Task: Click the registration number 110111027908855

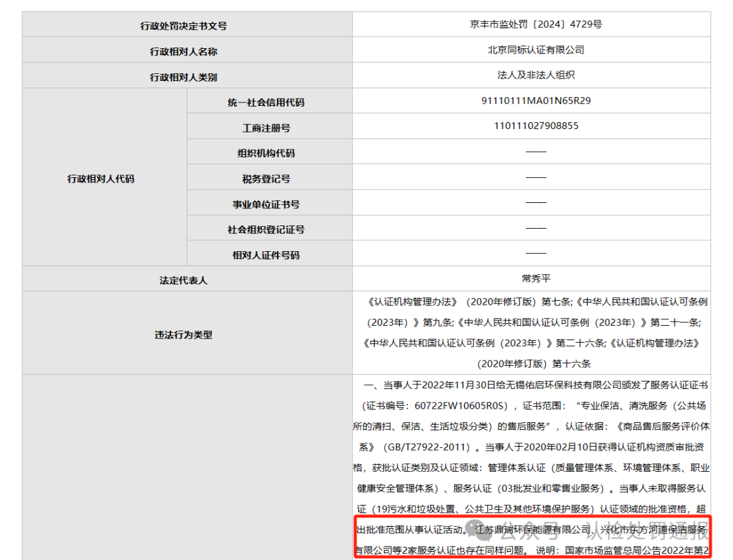Action: tap(535, 126)
